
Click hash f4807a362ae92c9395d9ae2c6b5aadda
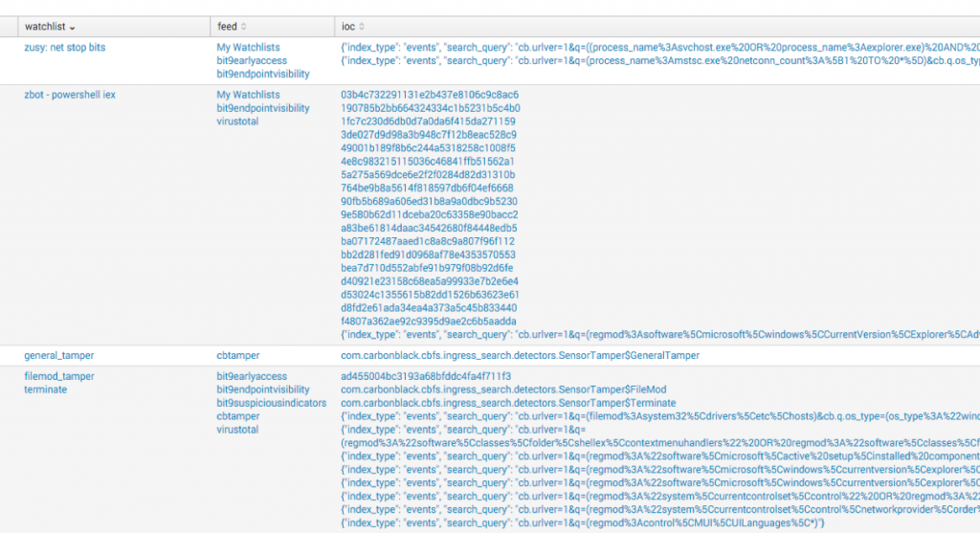coord(429,322)
